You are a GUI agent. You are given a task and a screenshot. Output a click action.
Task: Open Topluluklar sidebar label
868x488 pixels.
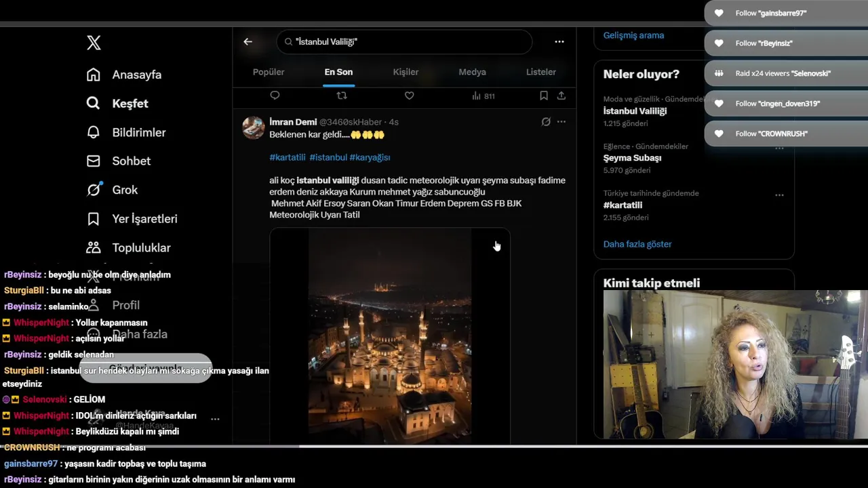pyautogui.click(x=141, y=247)
